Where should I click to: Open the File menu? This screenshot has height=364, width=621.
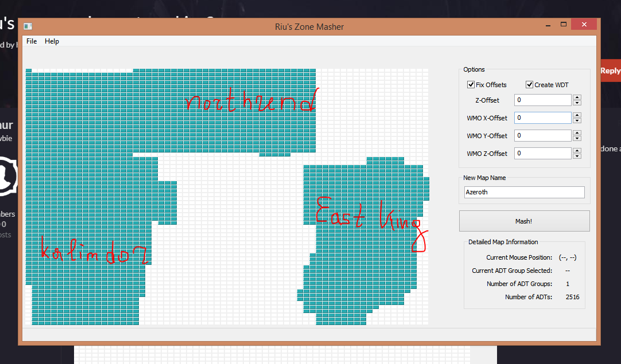pyautogui.click(x=32, y=41)
